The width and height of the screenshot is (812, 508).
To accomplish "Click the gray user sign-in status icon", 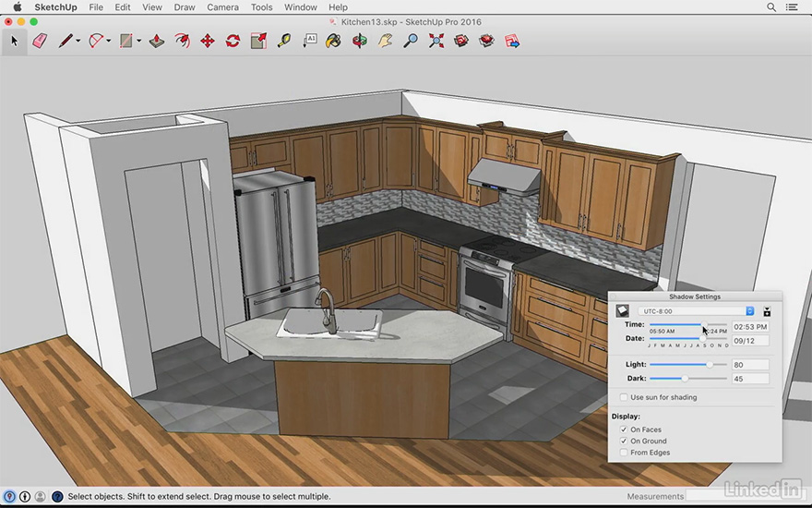I will [x=40, y=496].
